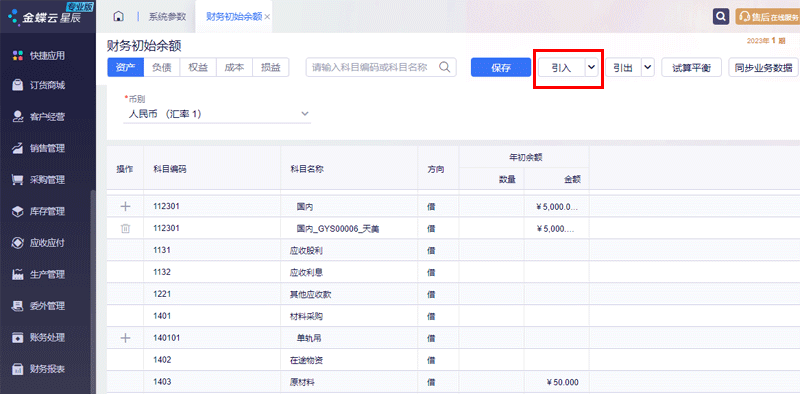Viewport: 800px width, 394px height.
Task: Select the 权益 category tab
Action: click(198, 67)
